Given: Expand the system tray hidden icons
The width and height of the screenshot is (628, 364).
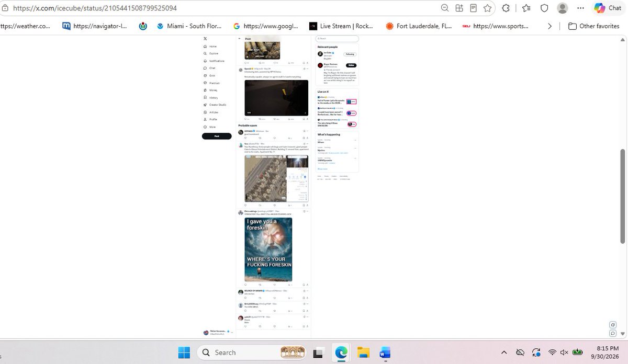Looking at the screenshot, I should click(x=504, y=352).
